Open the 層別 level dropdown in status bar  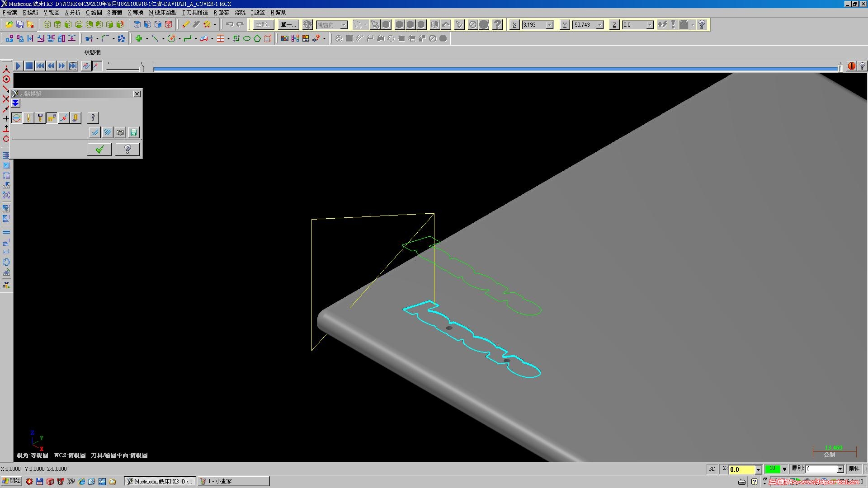[x=840, y=469]
